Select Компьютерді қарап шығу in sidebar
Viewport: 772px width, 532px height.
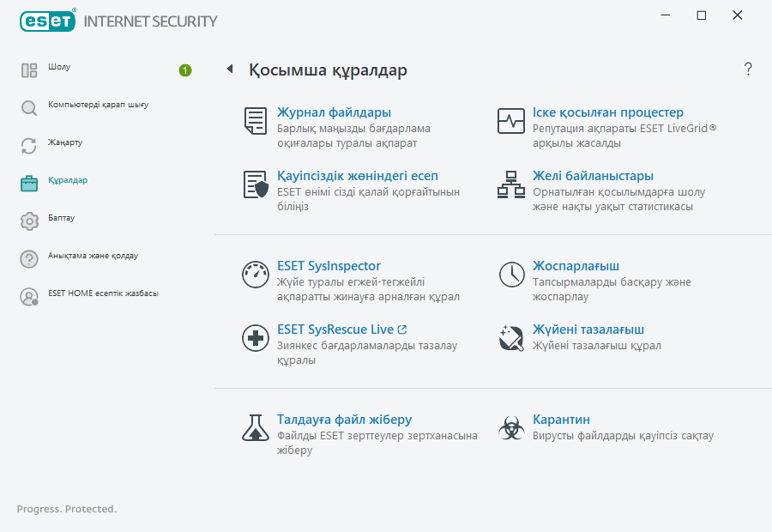click(x=98, y=105)
